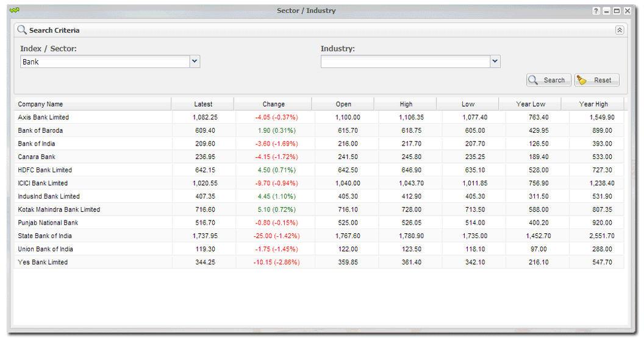Viewport: 644px width, 338px height.
Task: Click the Index / Sector field showing Bank
Action: (x=105, y=62)
